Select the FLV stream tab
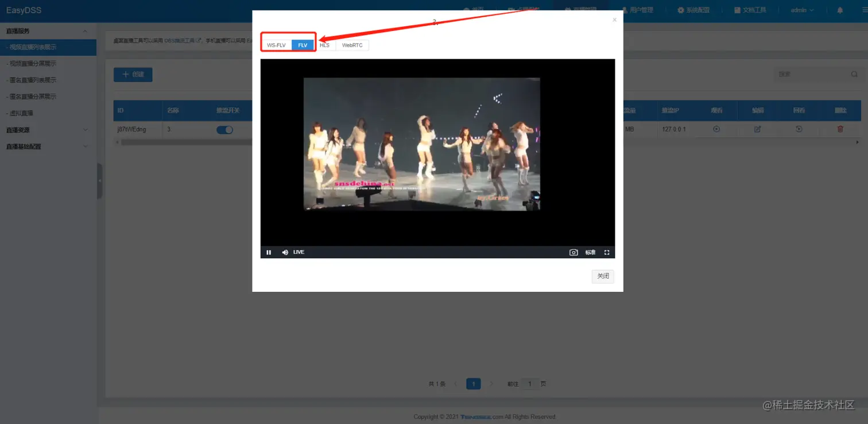 [x=303, y=45]
